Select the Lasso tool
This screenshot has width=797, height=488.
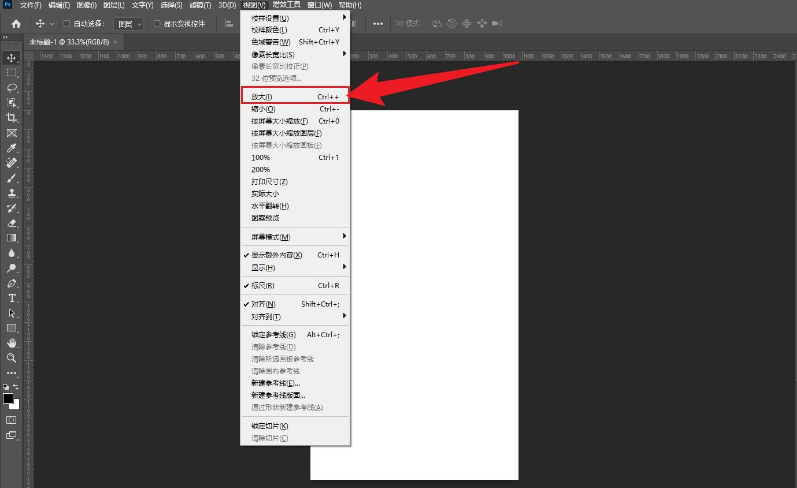point(12,87)
